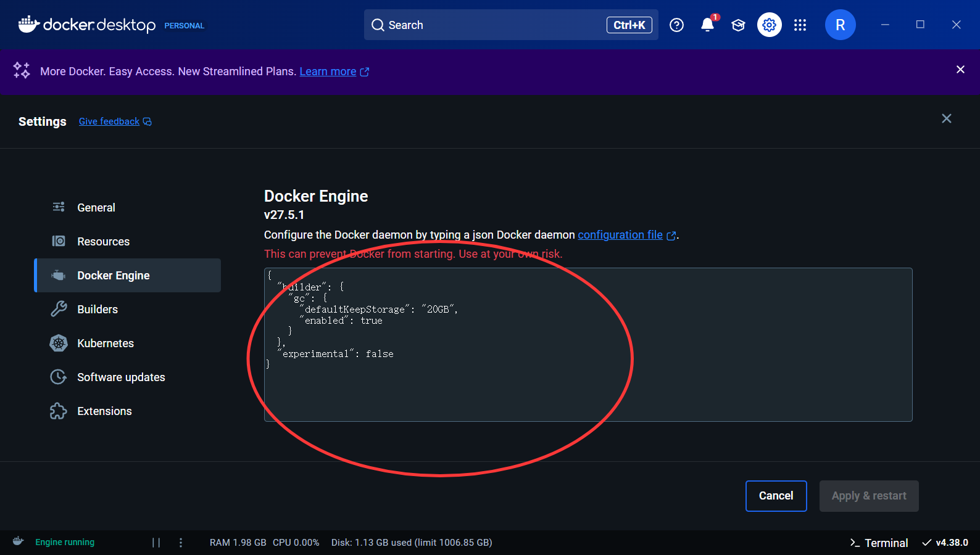The height and width of the screenshot is (555, 980).
Task: Select the Docker Engine settings section
Action: click(x=127, y=275)
